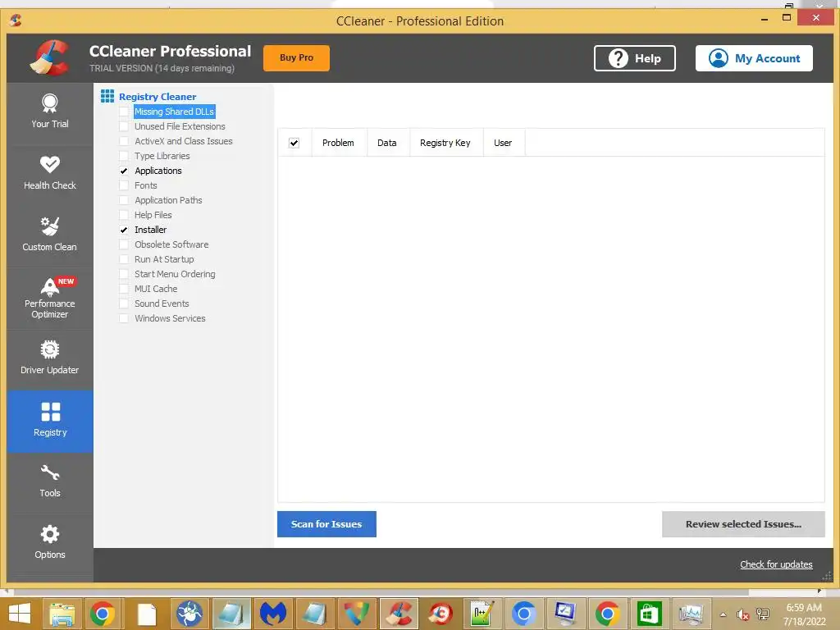
Task: Sort results by User column
Action: coord(504,143)
